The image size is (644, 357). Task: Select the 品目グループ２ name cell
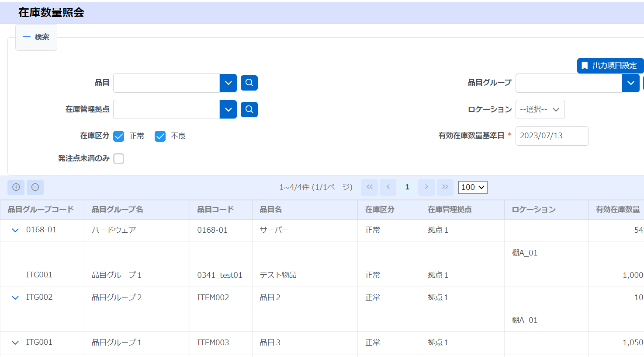(137, 298)
